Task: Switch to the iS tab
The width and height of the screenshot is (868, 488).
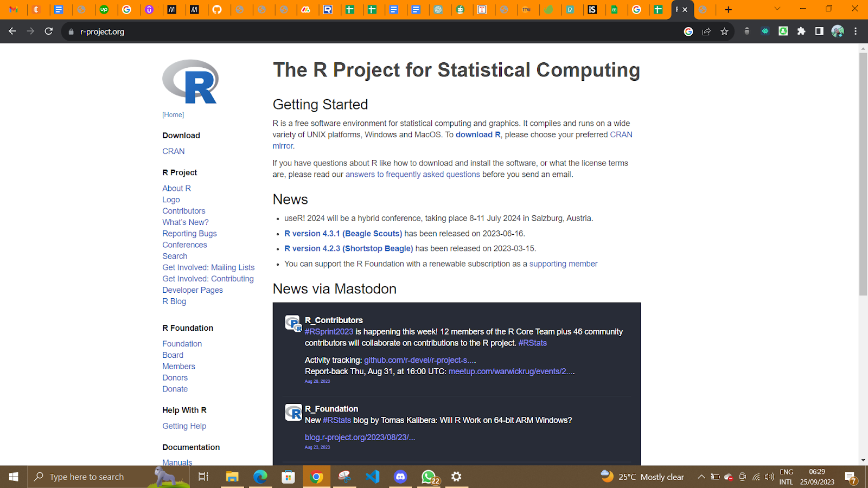Action: (x=592, y=9)
